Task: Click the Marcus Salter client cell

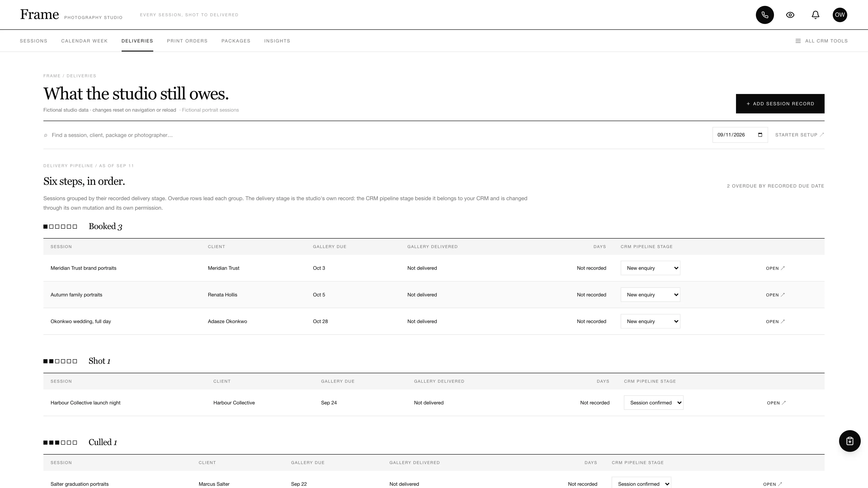Action: 214,484
